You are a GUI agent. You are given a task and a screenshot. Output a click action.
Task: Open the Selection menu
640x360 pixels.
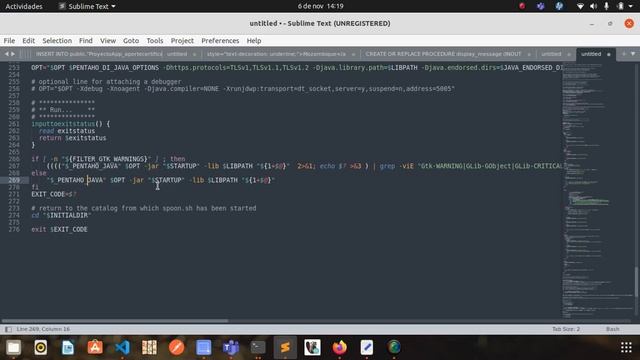tap(57, 40)
